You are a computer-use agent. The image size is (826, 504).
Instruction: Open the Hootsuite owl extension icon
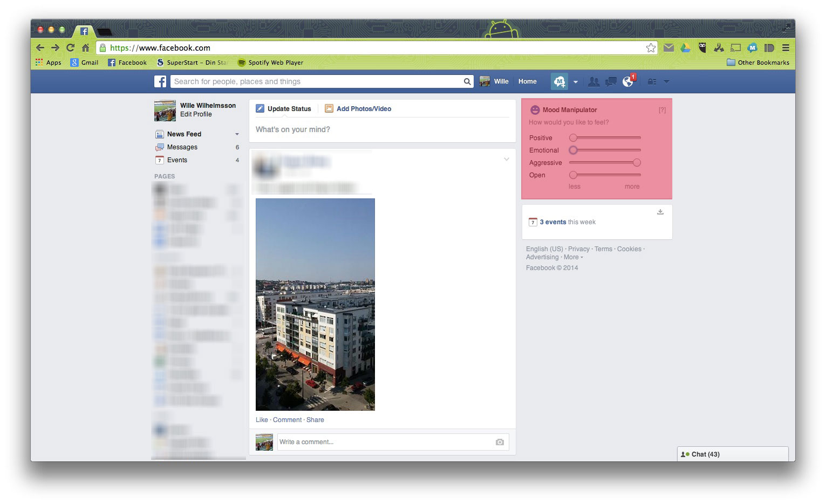(x=702, y=48)
